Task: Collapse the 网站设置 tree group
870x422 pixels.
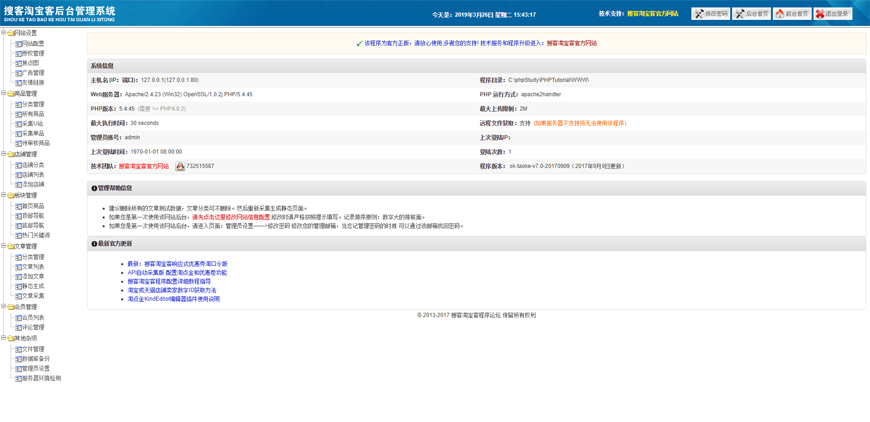Action: (x=3, y=33)
